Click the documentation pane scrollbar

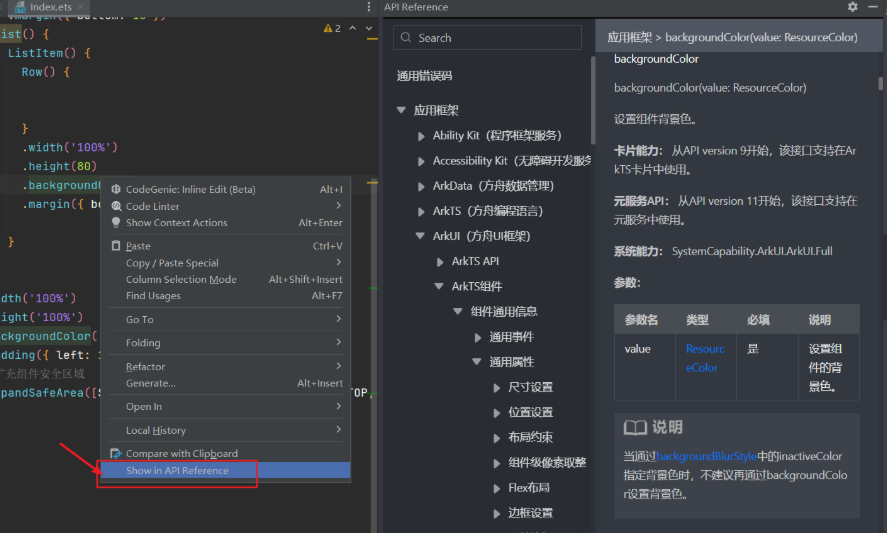coord(880,83)
